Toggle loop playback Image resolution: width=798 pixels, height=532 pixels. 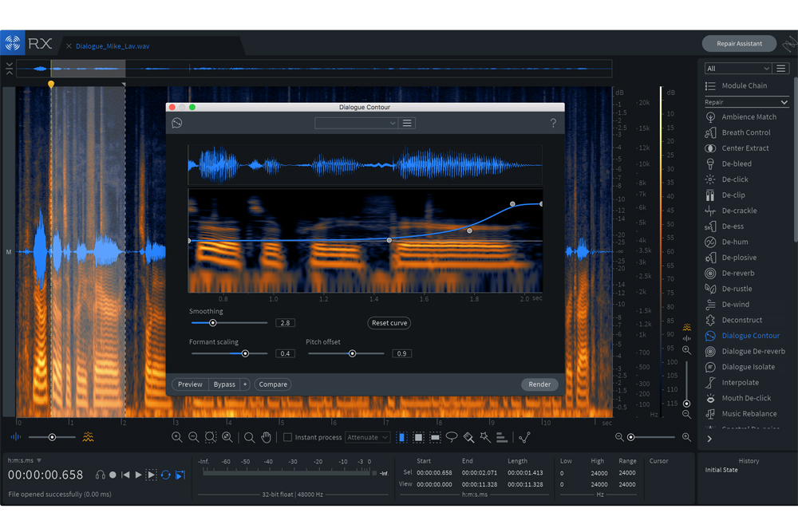click(x=166, y=475)
